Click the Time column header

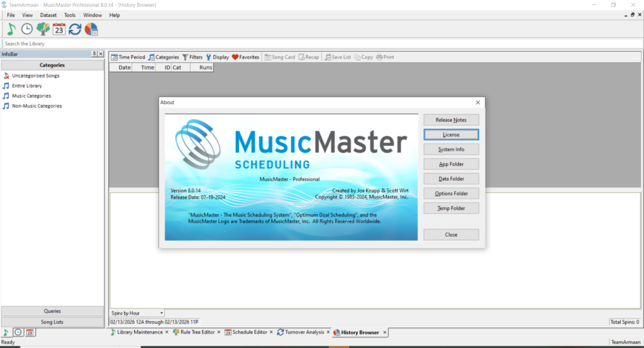(x=144, y=67)
